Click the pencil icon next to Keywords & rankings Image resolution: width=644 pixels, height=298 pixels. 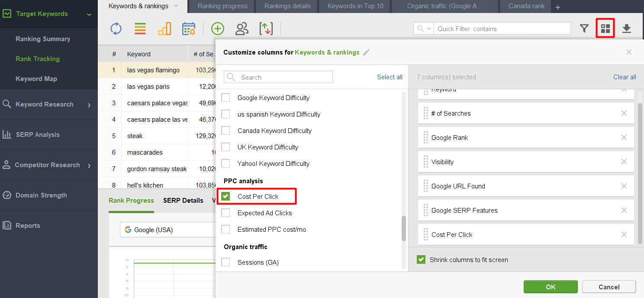click(x=367, y=52)
